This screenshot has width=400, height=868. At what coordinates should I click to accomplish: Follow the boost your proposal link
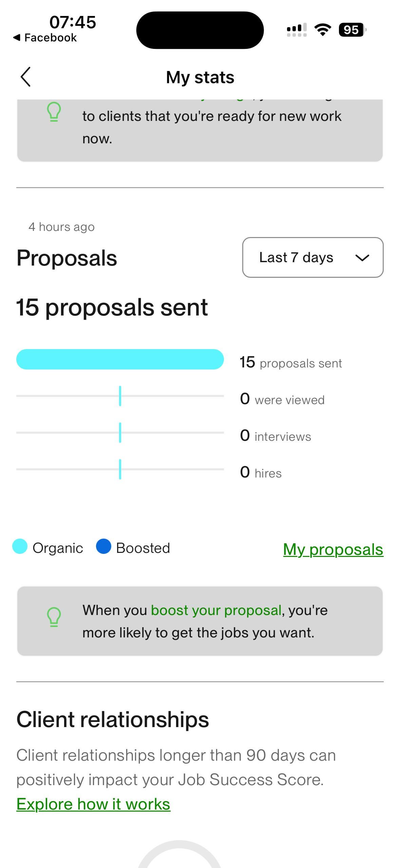click(x=216, y=610)
